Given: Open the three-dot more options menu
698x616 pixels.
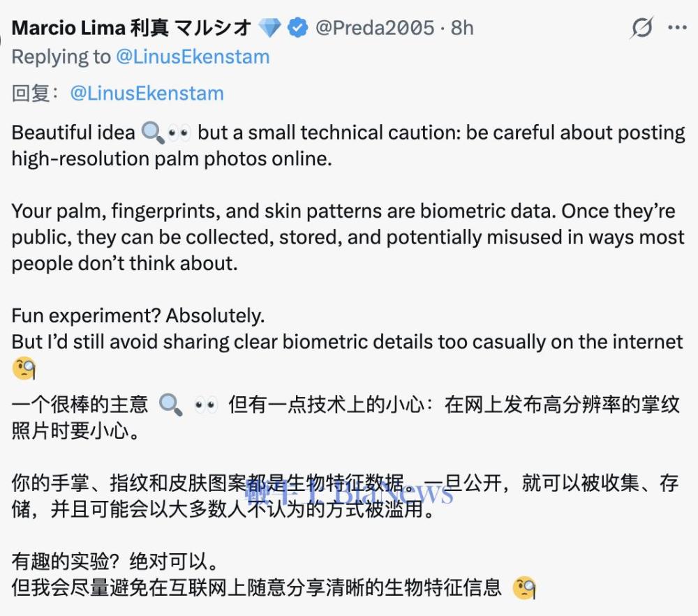Looking at the screenshot, I should [676, 27].
